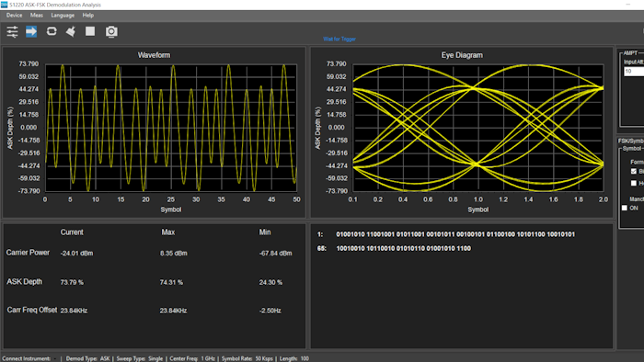Select ASK Depth max value 74.31 %
This screenshot has height=362, width=644.
click(x=171, y=282)
